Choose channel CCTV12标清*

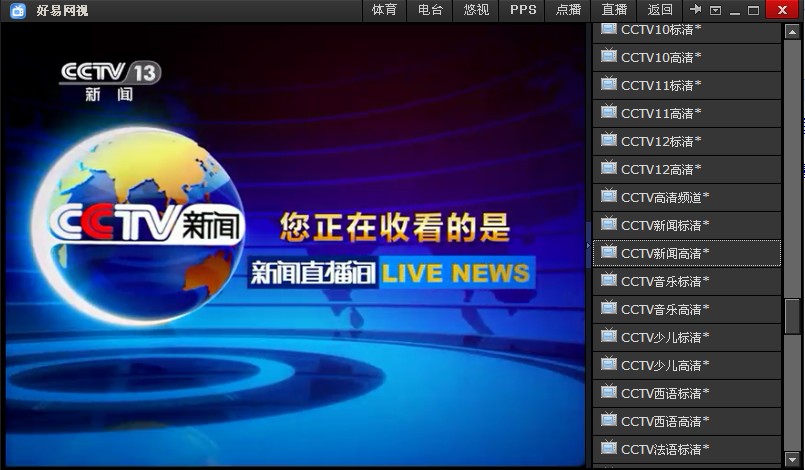click(687, 141)
